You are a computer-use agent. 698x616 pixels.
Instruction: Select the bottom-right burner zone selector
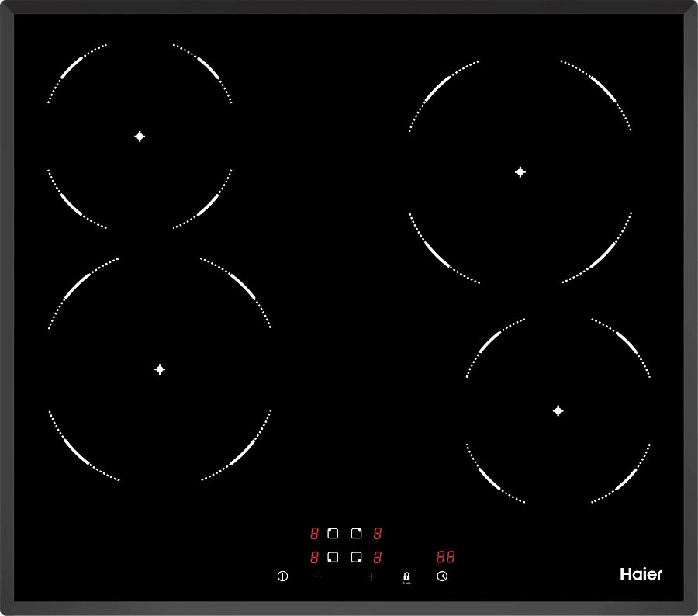[x=356, y=557]
